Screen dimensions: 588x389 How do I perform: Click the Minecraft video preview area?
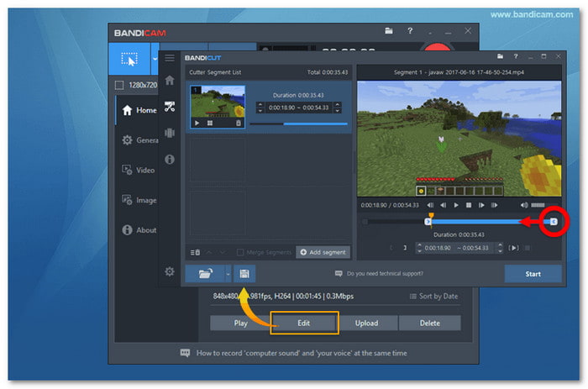[459, 139]
